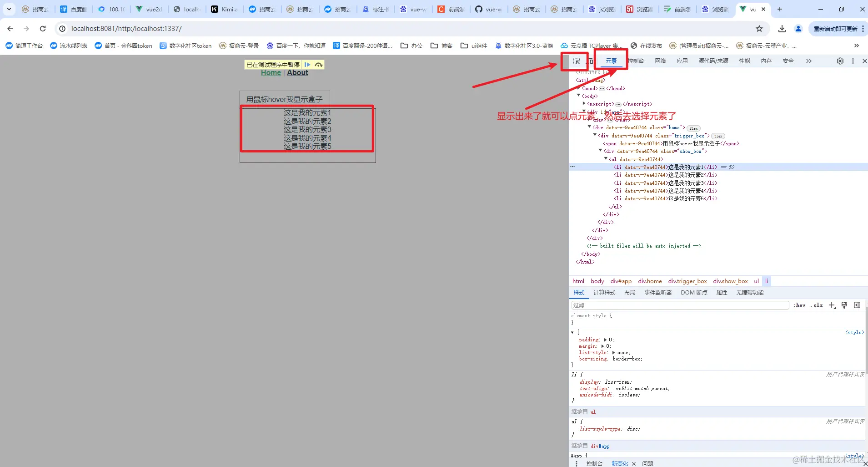Collapse the body element node
Screen dimensions: 868x467
coord(579,96)
